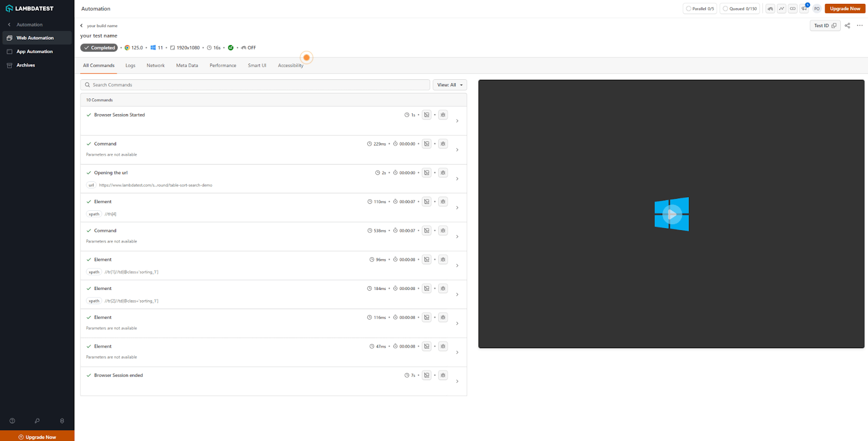Image resolution: width=868 pixels, height=441 pixels.
Task: Click the Completed status badge
Action: point(99,48)
